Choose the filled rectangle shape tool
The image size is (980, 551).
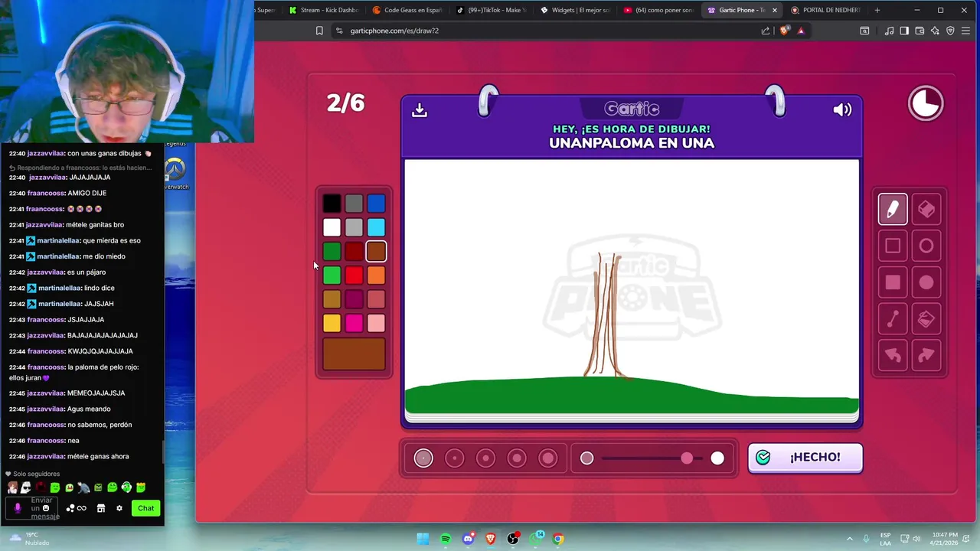coord(893,282)
